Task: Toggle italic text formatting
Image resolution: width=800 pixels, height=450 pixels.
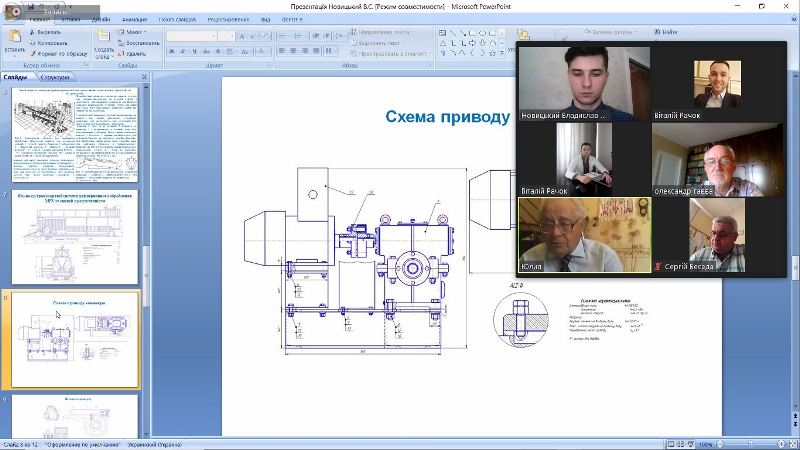Action: pos(183,51)
